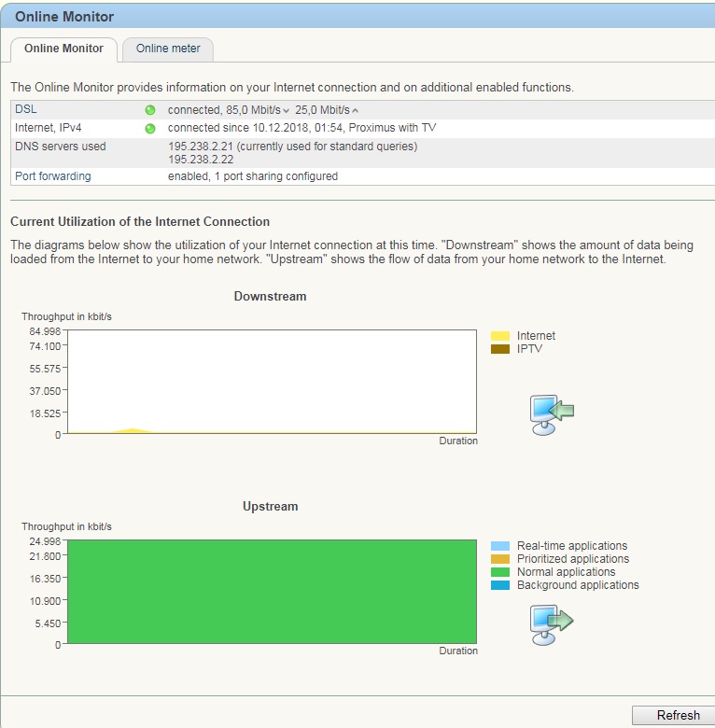Click the Background applications legend swatch
The height and width of the screenshot is (728, 715).
tap(500, 585)
